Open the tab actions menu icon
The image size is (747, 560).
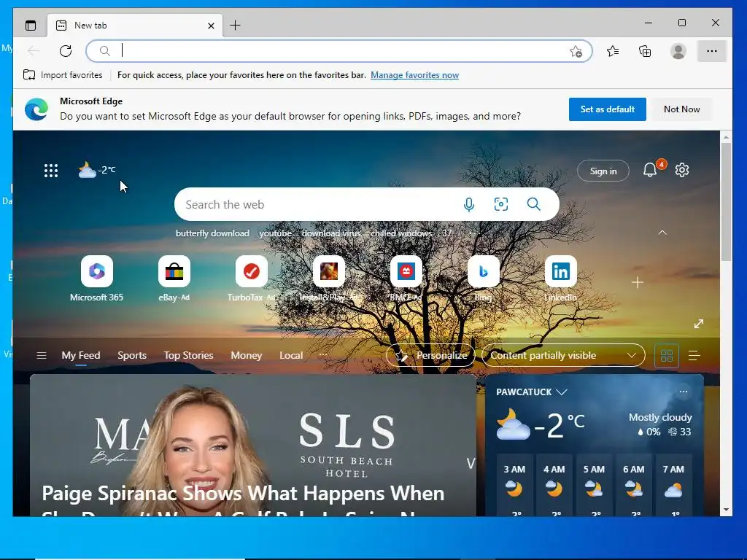pos(31,26)
